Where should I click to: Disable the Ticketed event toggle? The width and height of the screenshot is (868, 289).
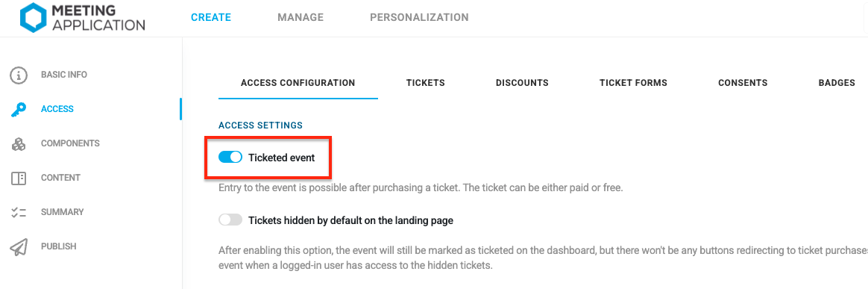(230, 158)
